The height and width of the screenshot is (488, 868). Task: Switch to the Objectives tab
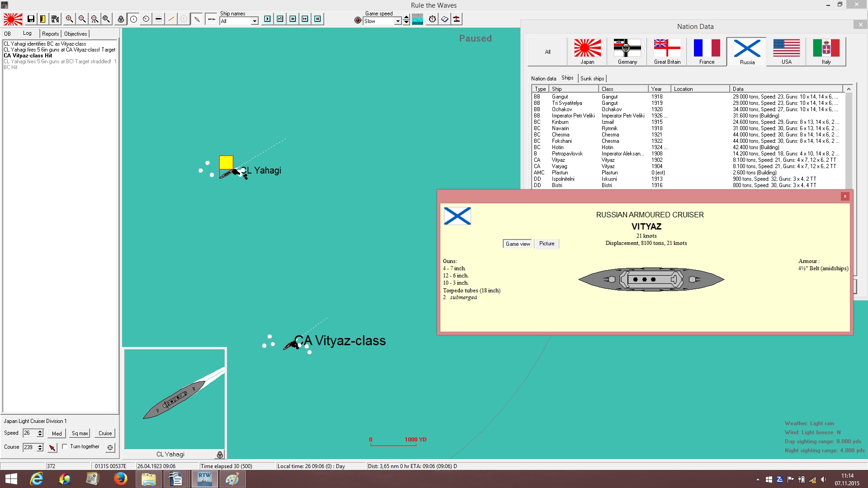tap(75, 34)
